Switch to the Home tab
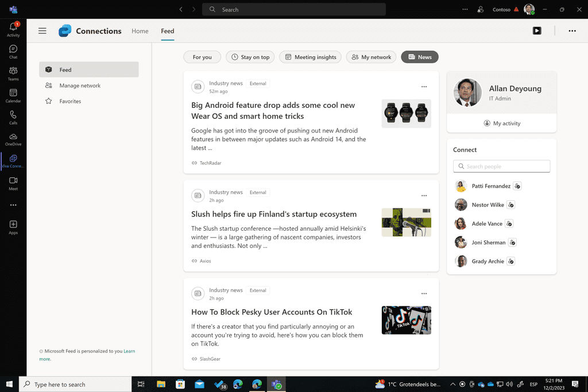Screen dimensions: 588x392 tap(140, 31)
